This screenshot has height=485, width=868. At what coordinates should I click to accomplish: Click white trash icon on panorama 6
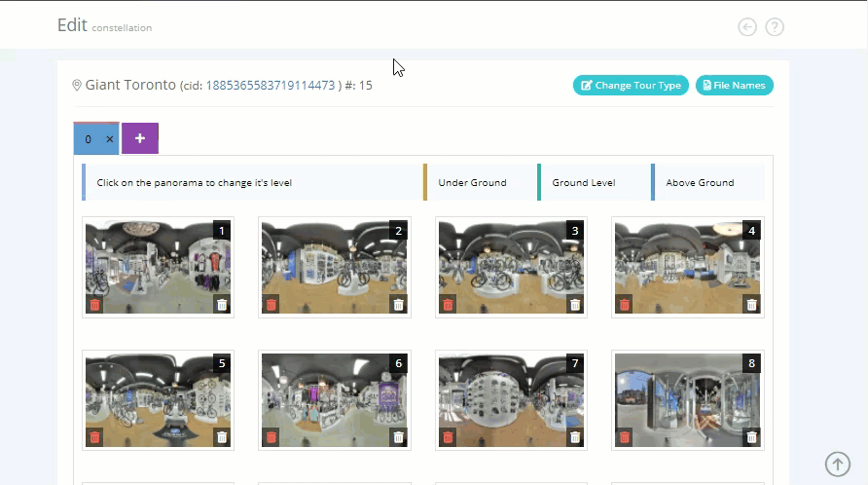click(399, 438)
